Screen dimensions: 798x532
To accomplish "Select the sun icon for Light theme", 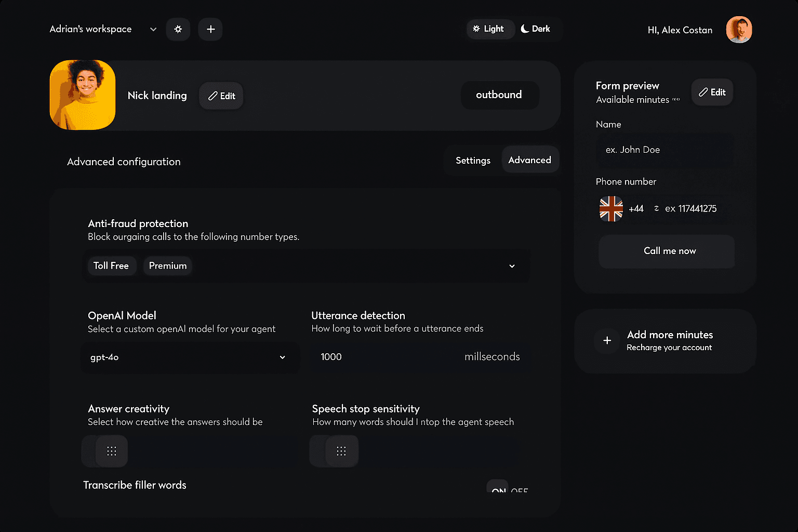I will click(477, 29).
